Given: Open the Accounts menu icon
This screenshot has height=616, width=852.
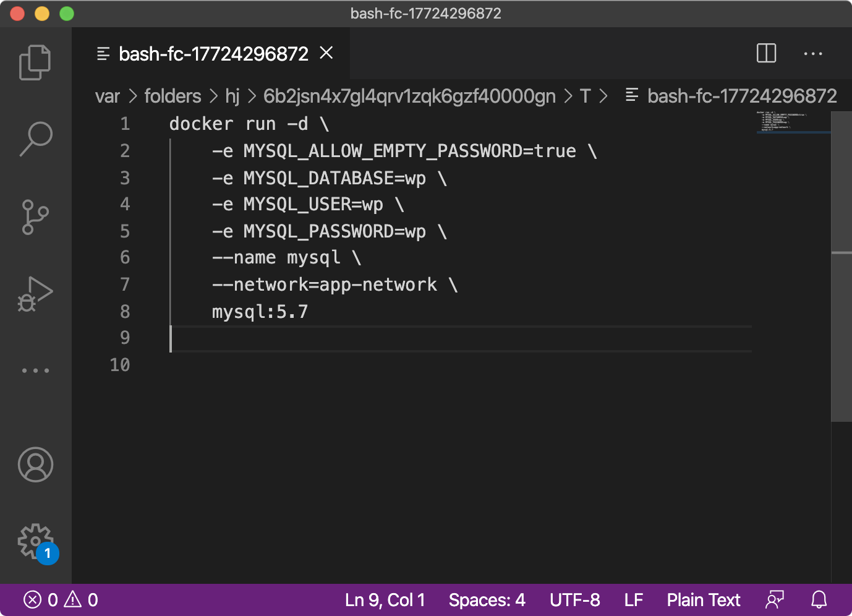Looking at the screenshot, I should (35, 464).
